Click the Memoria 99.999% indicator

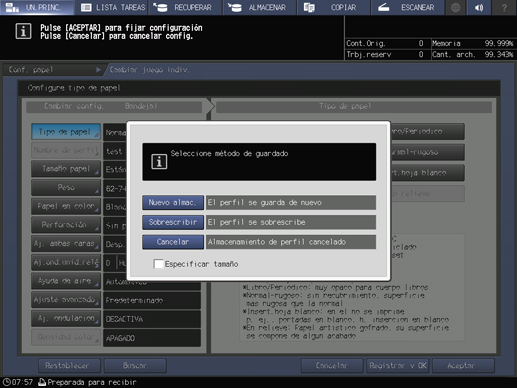pyautogui.click(x=473, y=43)
